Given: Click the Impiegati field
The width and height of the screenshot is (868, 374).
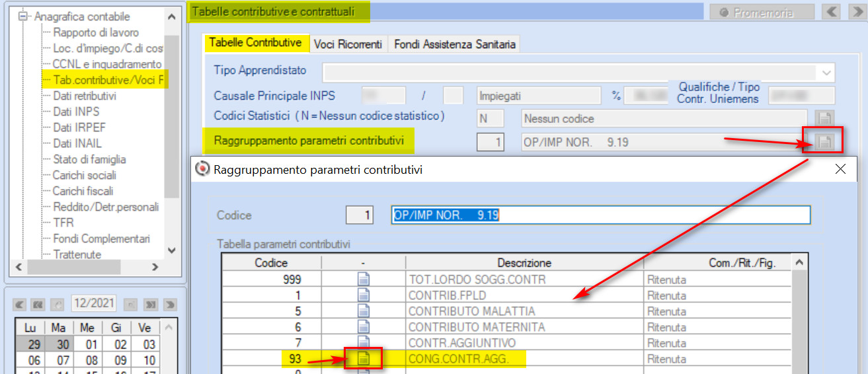Looking at the screenshot, I should tap(539, 96).
